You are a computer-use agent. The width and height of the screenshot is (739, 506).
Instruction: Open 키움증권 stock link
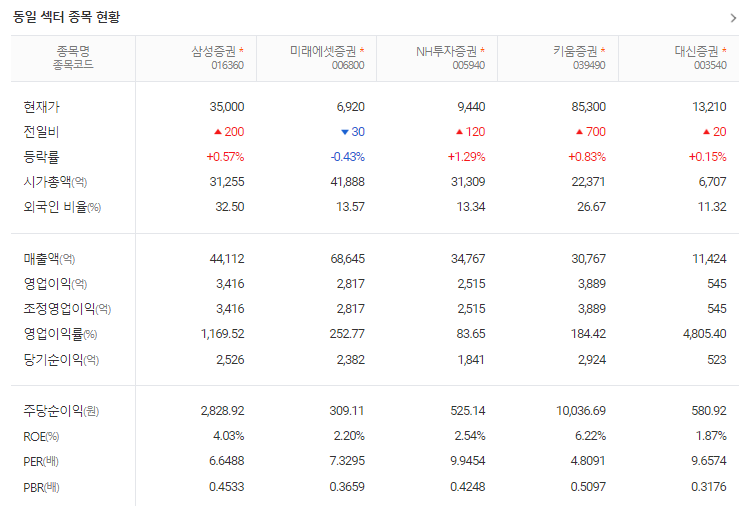point(575,51)
